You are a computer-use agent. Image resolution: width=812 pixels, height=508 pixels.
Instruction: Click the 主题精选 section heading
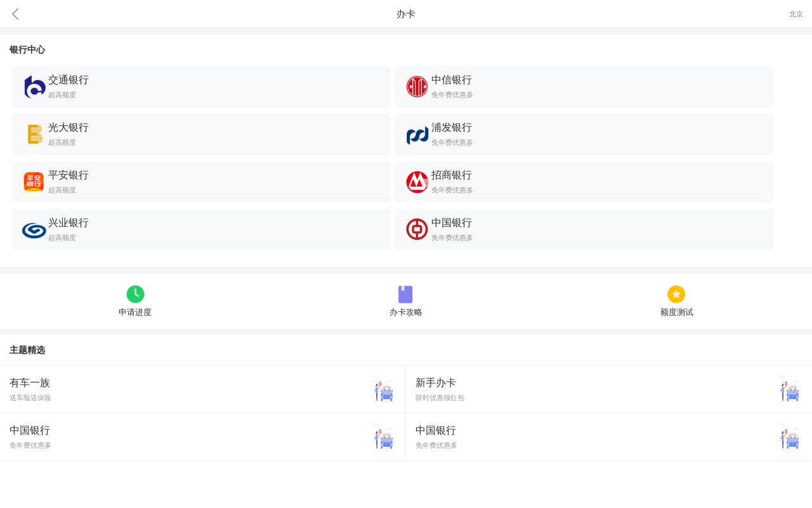(x=27, y=350)
